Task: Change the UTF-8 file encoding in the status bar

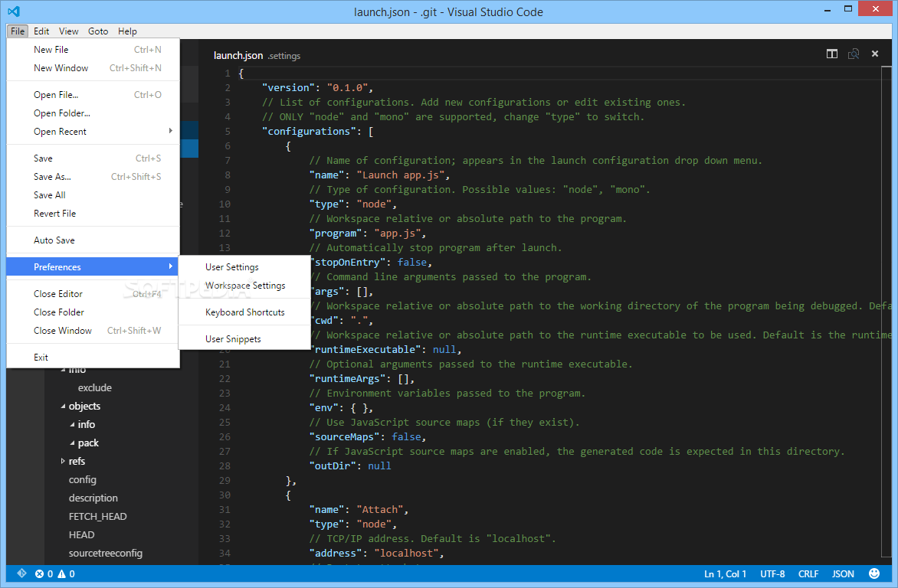Action: pyautogui.click(x=772, y=573)
